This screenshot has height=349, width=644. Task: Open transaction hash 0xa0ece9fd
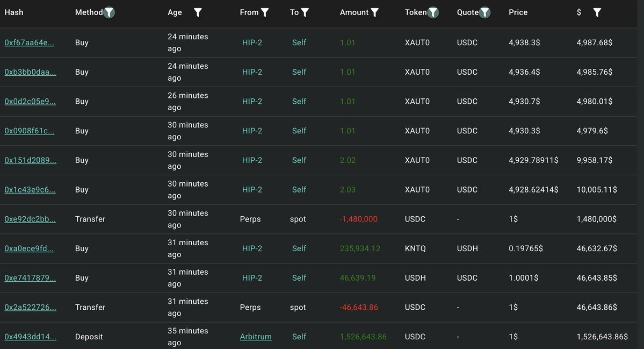pos(30,248)
